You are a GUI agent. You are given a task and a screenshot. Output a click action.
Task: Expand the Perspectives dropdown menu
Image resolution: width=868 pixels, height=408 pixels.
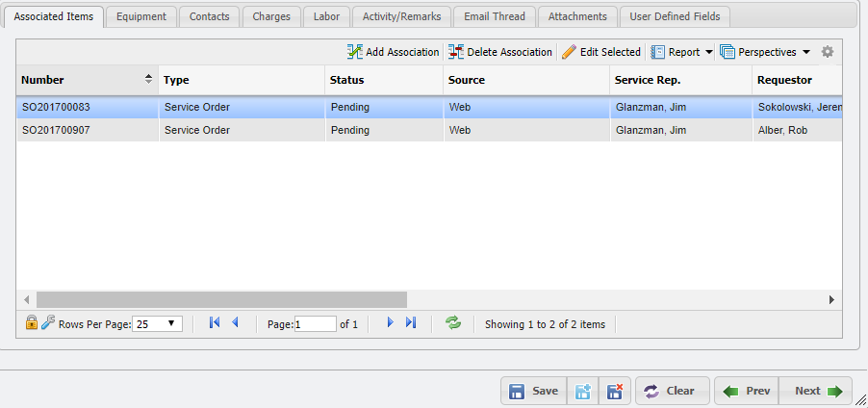(806, 52)
